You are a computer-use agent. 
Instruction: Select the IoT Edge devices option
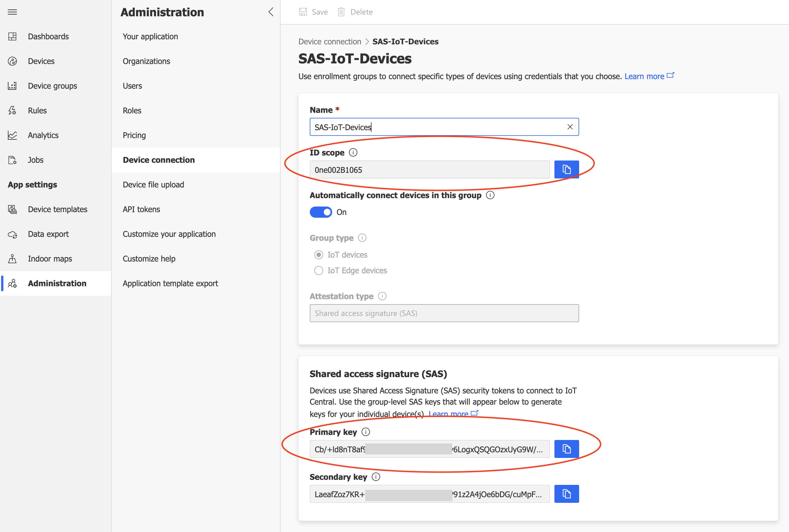pos(318,270)
